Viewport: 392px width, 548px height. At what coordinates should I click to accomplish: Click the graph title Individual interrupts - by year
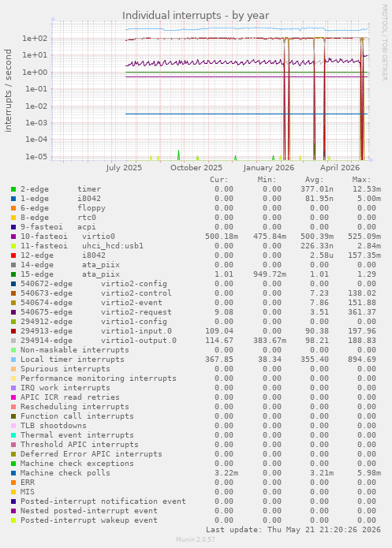tap(196, 16)
